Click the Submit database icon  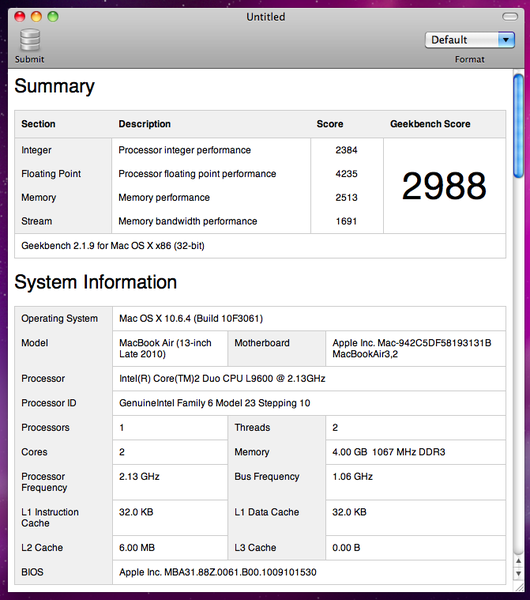click(x=30, y=40)
